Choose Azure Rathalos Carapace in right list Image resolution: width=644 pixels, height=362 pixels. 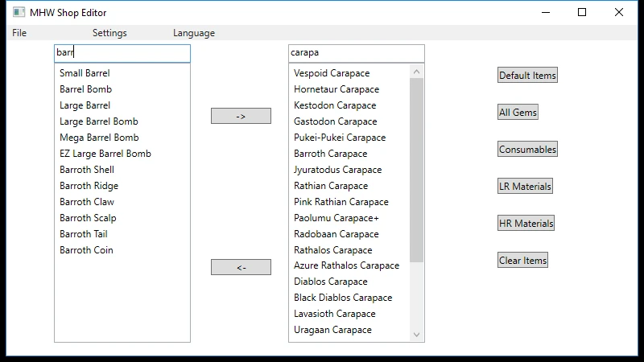[346, 265]
